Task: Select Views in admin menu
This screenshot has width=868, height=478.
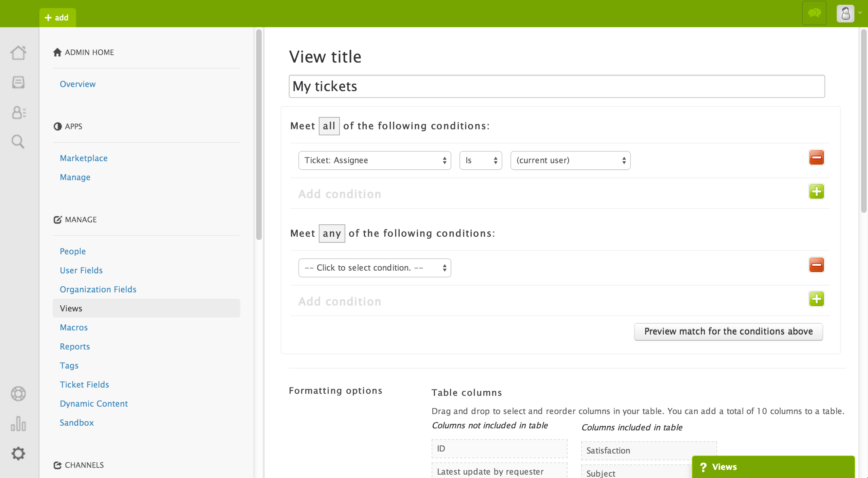Action: click(x=146, y=308)
